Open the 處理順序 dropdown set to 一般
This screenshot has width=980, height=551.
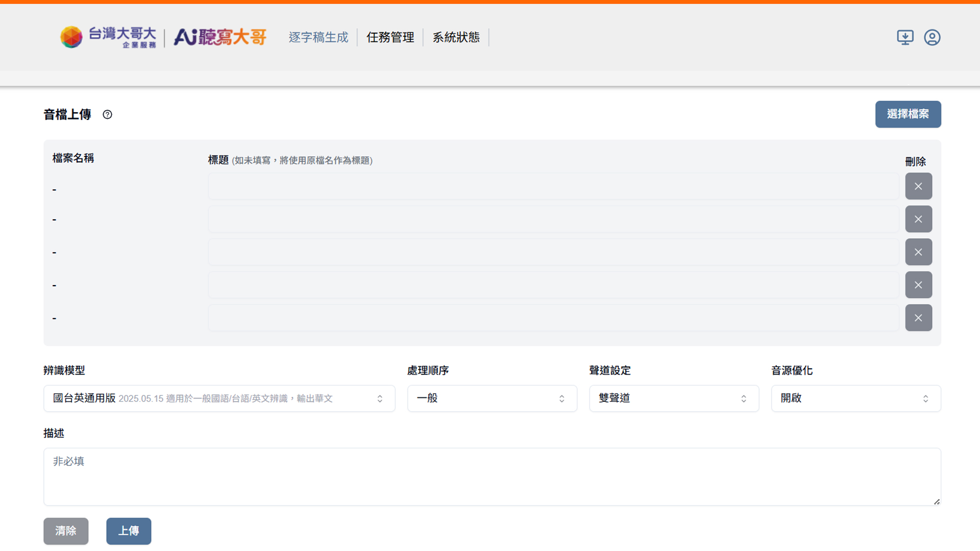(492, 398)
